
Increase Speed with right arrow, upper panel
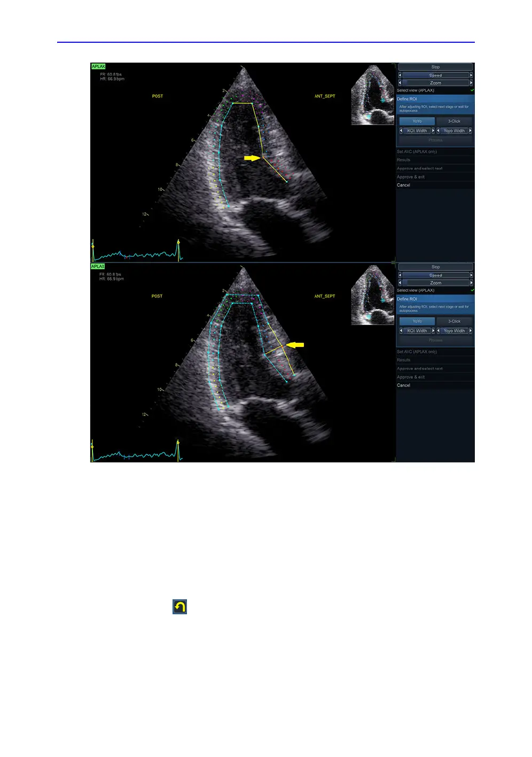tap(471, 75)
